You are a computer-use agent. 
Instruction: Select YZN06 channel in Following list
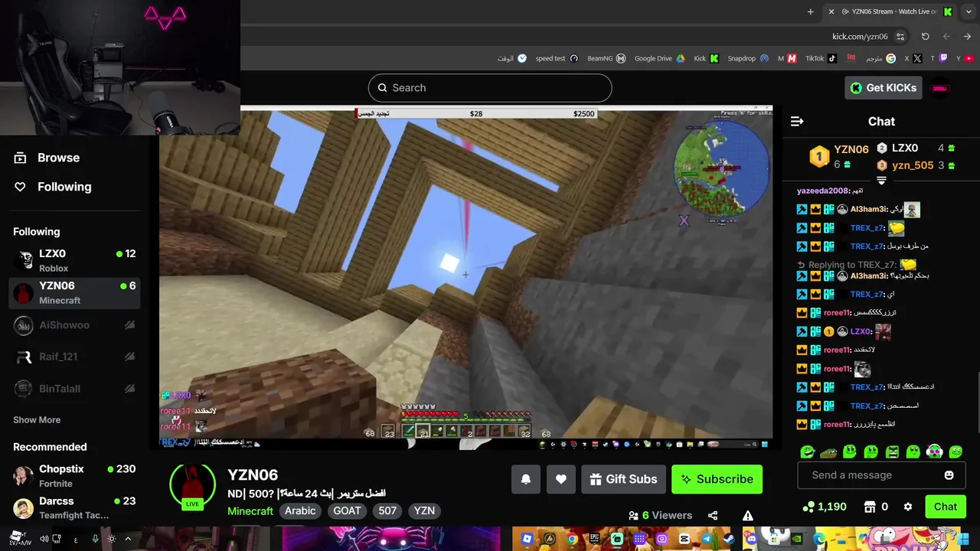(x=75, y=292)
